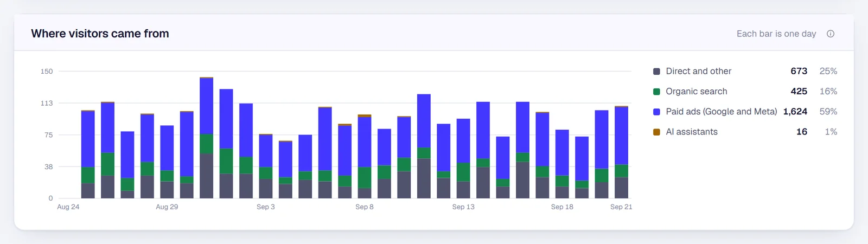Select the bar directly above Sep 3 label
Viewport: 868px width, 244px height.
click(266, 166)
